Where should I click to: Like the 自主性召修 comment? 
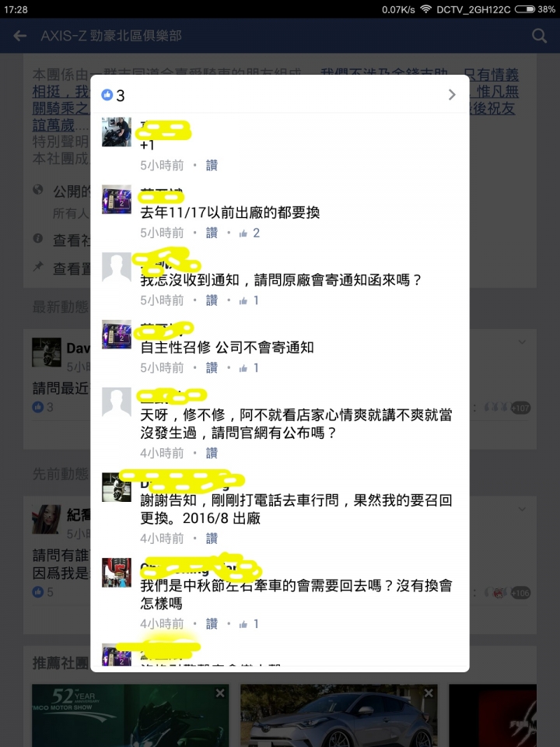212,368
